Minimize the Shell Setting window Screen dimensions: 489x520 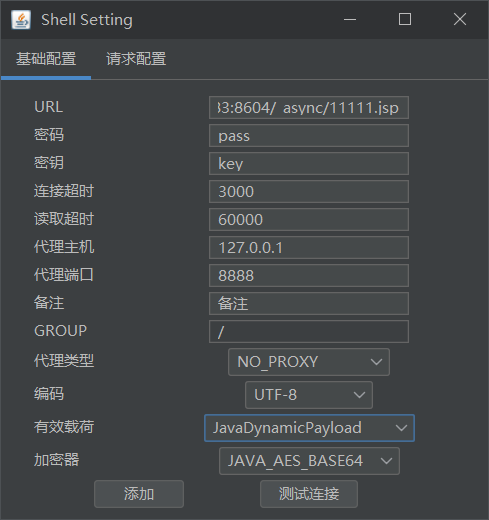pyautogui.click(x=350, y=20)
